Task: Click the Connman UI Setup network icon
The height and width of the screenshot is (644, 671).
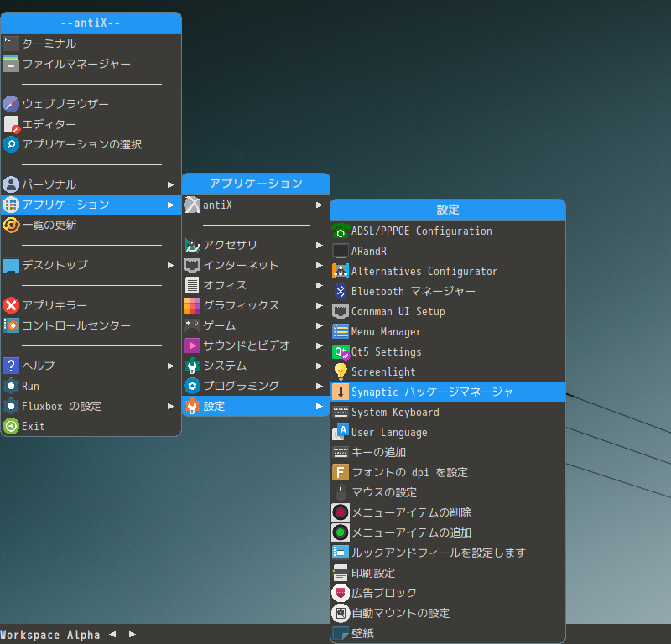Action: click(341, 311)
